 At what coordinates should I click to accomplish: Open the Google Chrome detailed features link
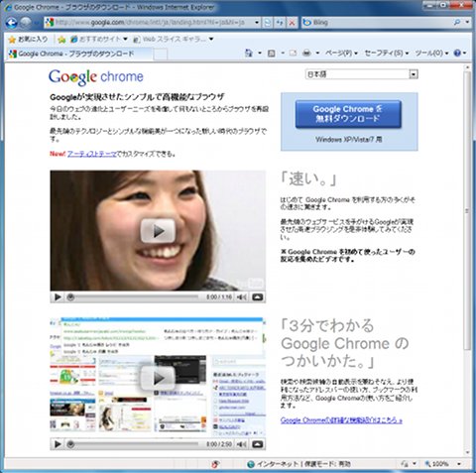[341, 420]
